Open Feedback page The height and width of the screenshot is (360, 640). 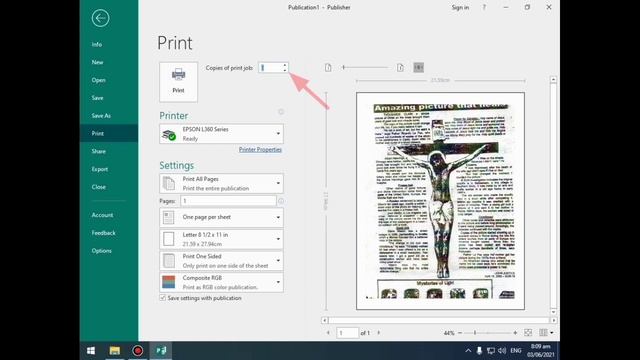click(103, 233)
